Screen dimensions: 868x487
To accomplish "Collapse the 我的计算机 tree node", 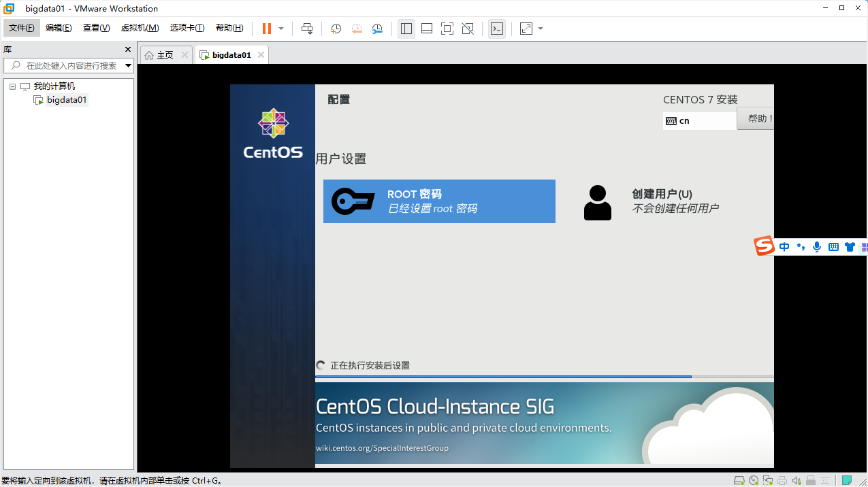I will (12, 86).
